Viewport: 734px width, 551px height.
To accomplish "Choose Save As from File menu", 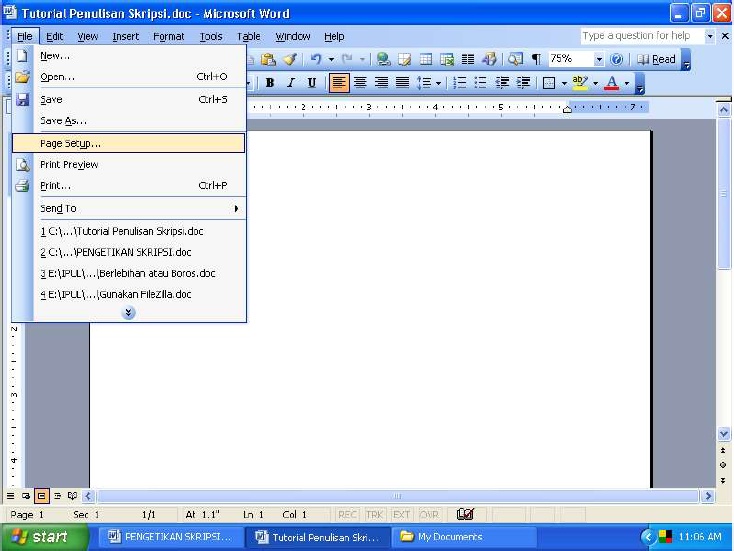I will click(128, 121).
